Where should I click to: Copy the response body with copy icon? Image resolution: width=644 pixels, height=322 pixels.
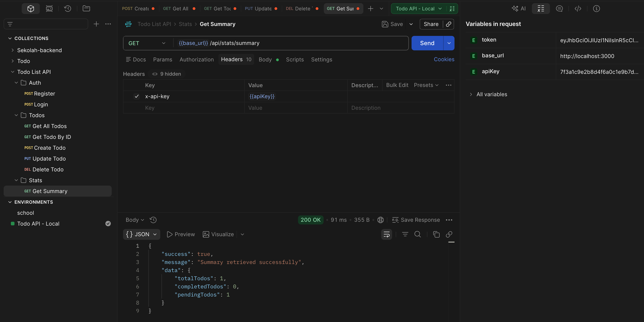point(436,234)
